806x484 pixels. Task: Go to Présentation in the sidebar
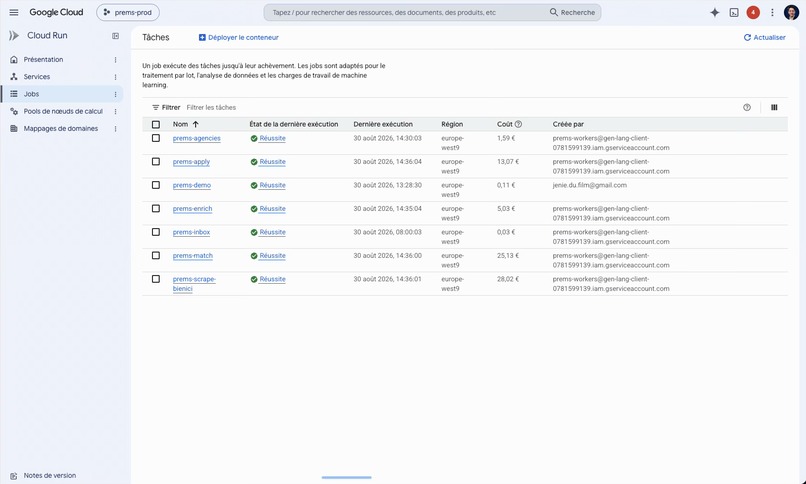(43, 60)
